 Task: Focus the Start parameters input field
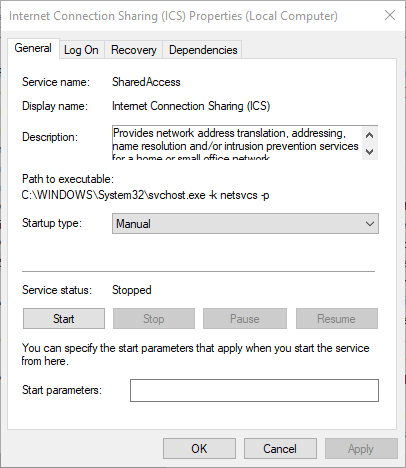254,390
